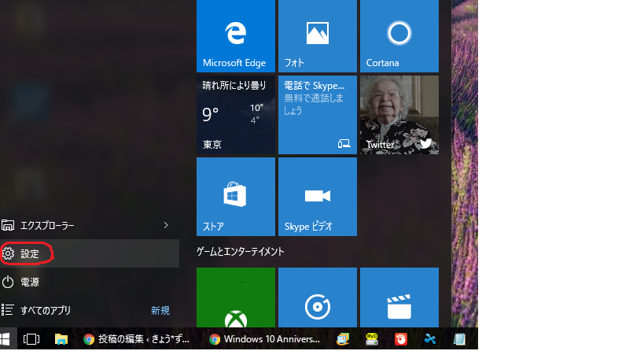Launch the Skype ビデオ tile
The width and height of the screenshot is (644, 362).
pos(318,197)
